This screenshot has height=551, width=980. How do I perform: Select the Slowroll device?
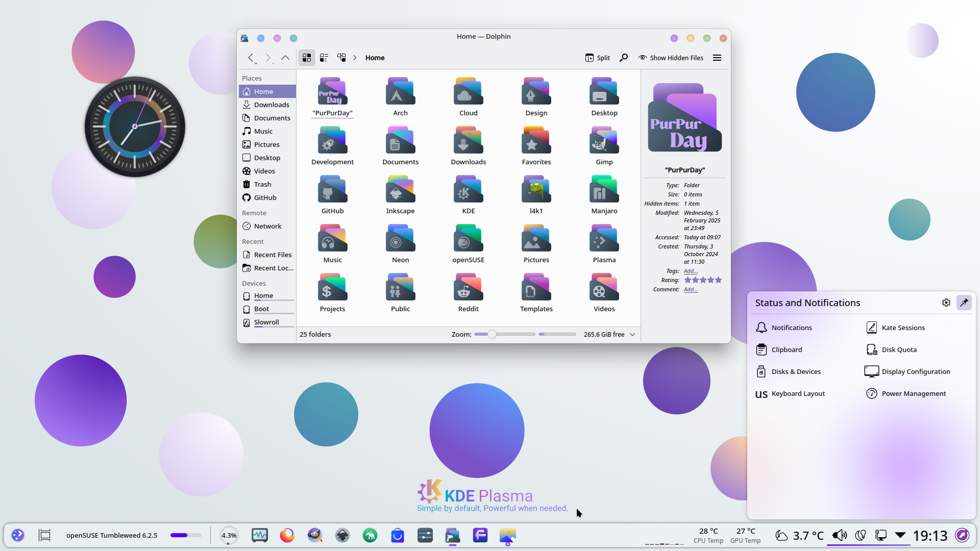coord(267,322)
